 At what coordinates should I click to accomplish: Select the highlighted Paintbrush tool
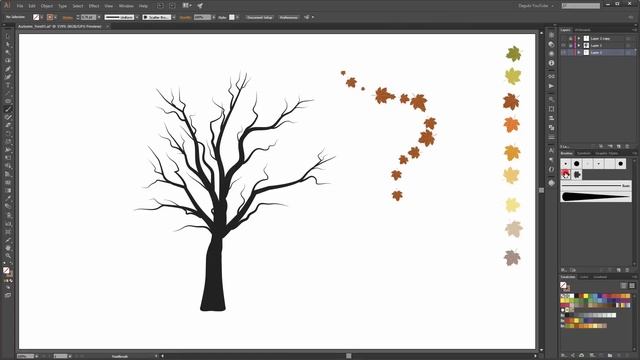[8, 109]
